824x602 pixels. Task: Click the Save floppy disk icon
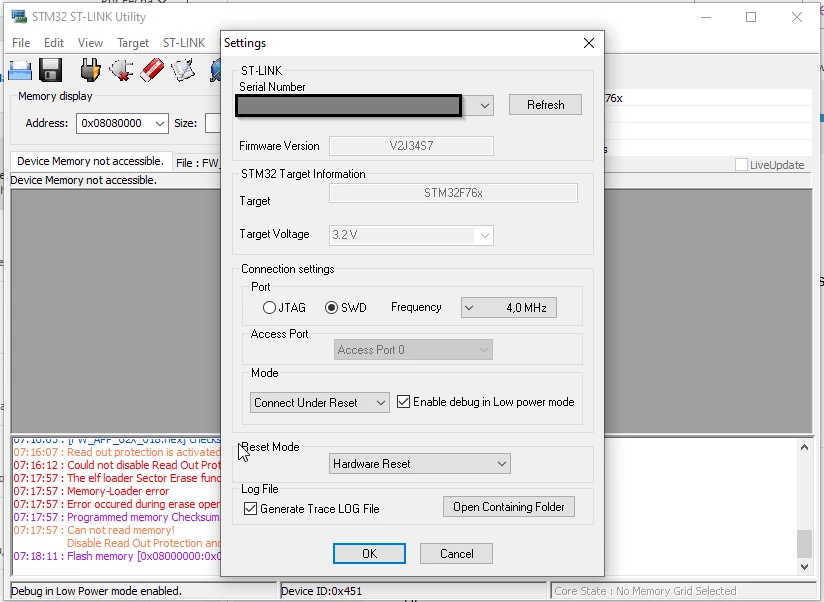(x=50, y=70)
